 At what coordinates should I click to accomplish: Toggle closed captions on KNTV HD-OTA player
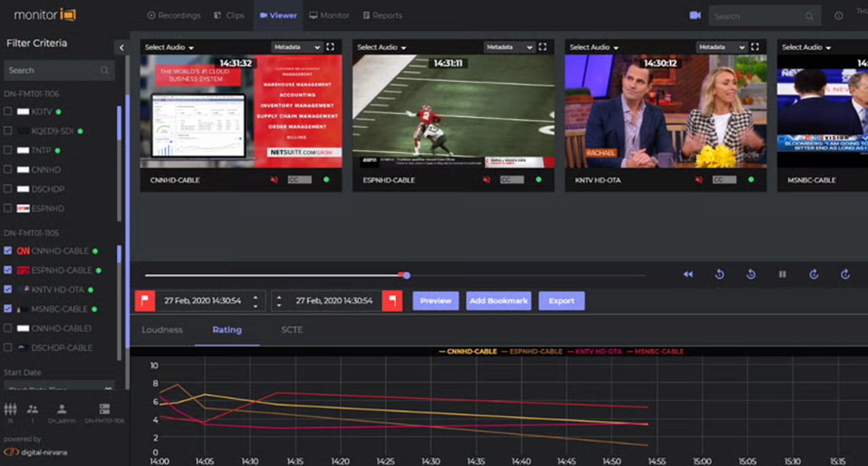click(724, 180)
